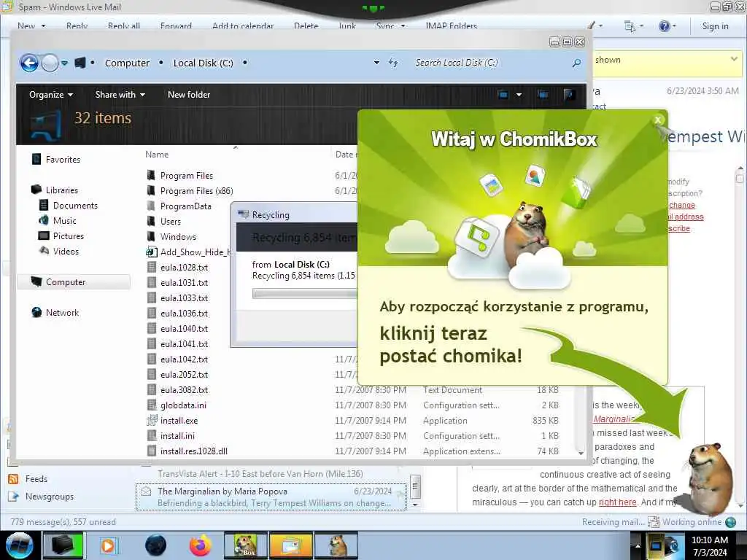Click the hamster character in the corner
The image size is (747, 560).
pyautogui.click(x=709, y=478)
